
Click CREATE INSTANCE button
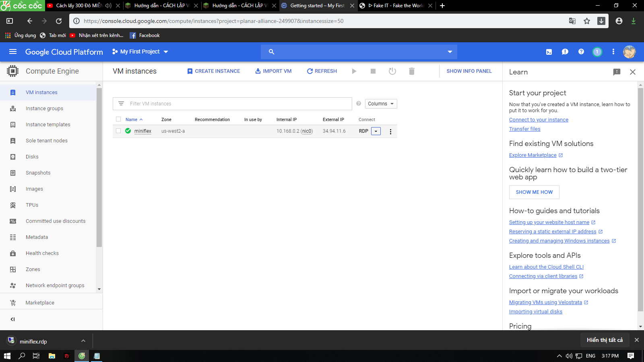213,71
